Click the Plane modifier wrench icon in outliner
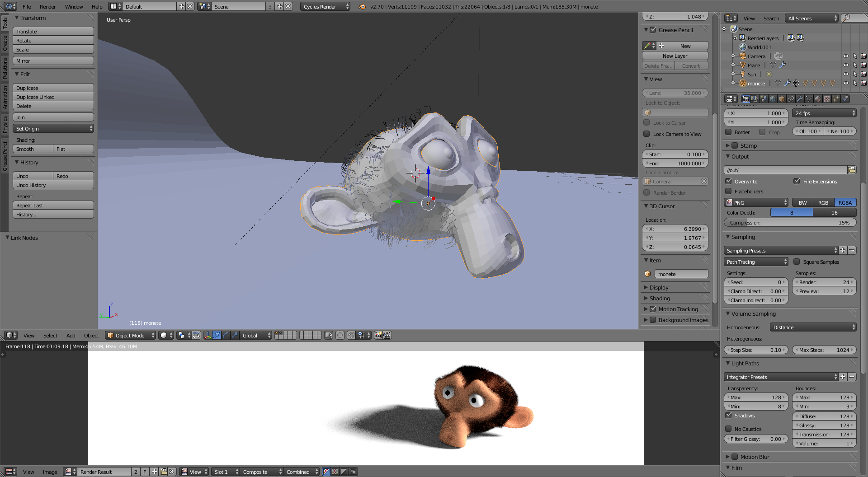The height and width of the screenshot is (477, 868). click(783, 65)
